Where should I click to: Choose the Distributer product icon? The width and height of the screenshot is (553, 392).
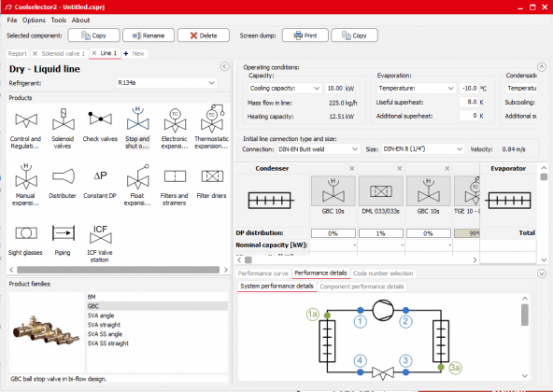tap(64, 176)
